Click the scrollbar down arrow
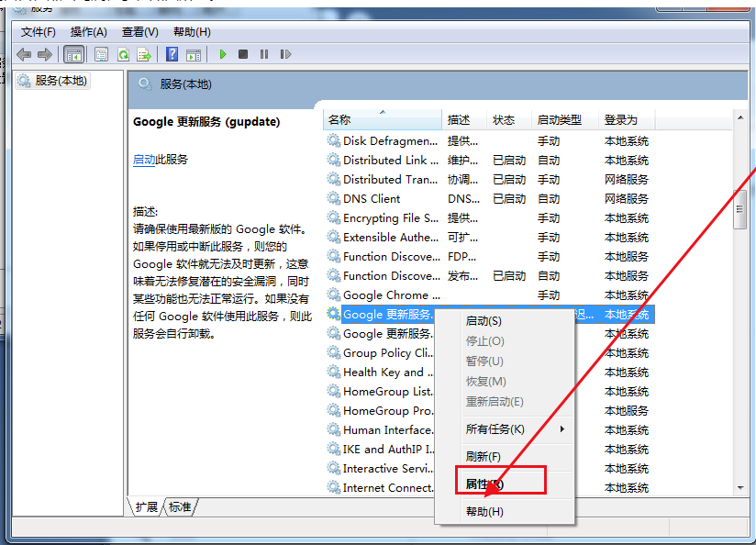This screenshot has width=756, height=545. [740, 488]
